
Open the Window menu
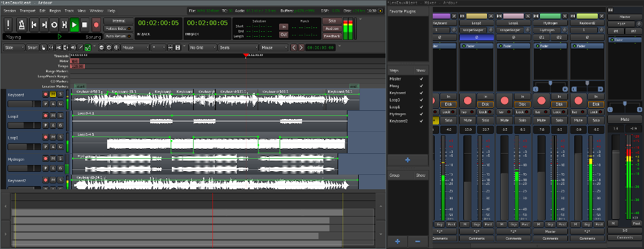(x=96, y=11)
